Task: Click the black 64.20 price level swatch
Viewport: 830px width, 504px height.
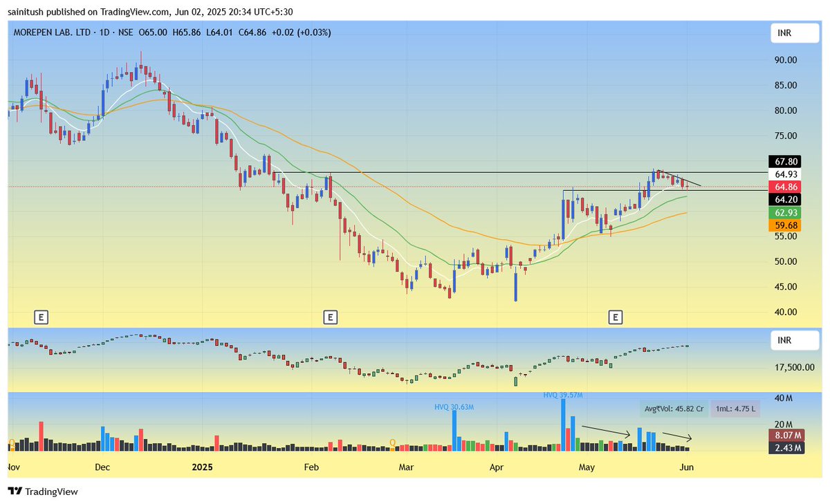Action: pos(786,200)
